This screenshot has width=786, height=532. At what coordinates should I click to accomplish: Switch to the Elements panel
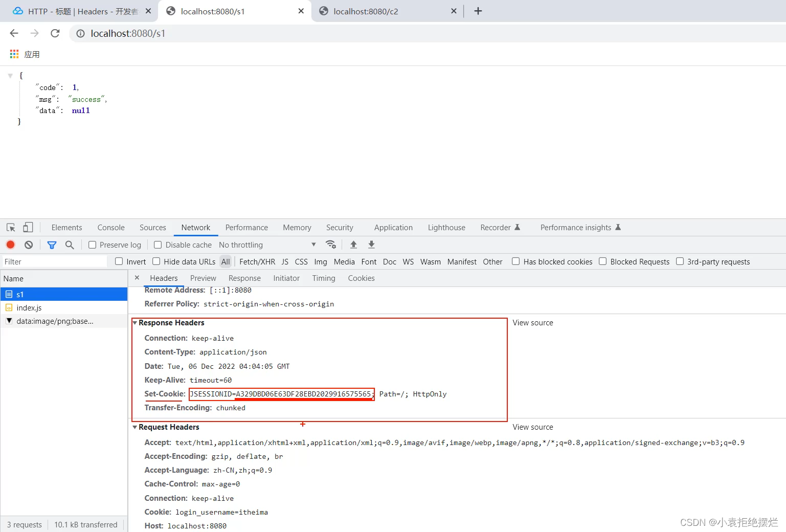(x=66, y=228)
